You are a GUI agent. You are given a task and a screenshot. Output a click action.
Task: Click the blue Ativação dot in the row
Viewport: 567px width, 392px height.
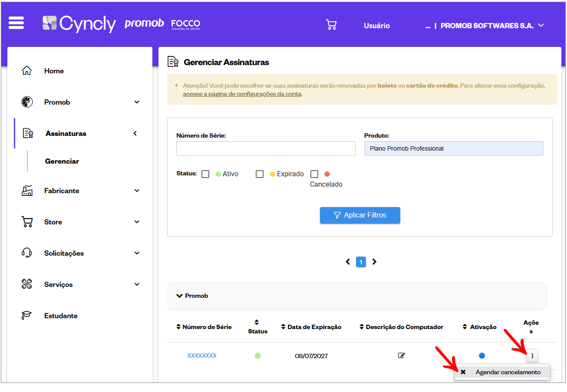pyautogui.click(x=482, y=356)
